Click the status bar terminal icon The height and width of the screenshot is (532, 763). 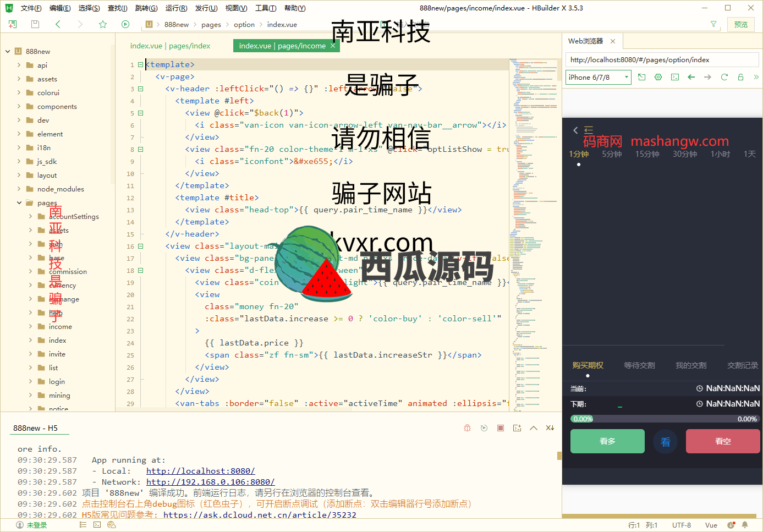click(x=97, y=525)
